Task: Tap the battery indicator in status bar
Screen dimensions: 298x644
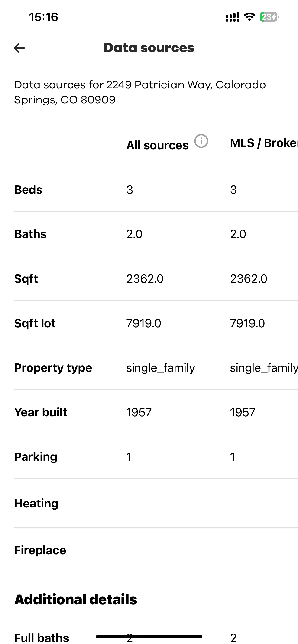Action: pos(269,17)
